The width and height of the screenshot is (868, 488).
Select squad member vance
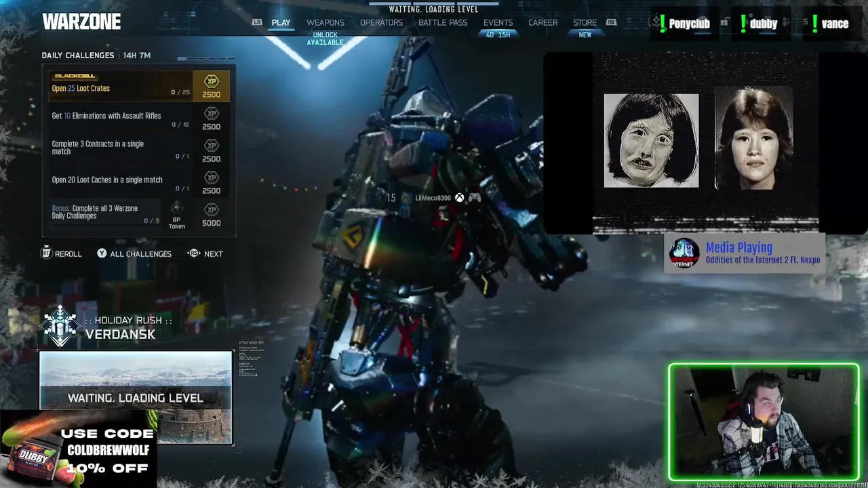835,23
